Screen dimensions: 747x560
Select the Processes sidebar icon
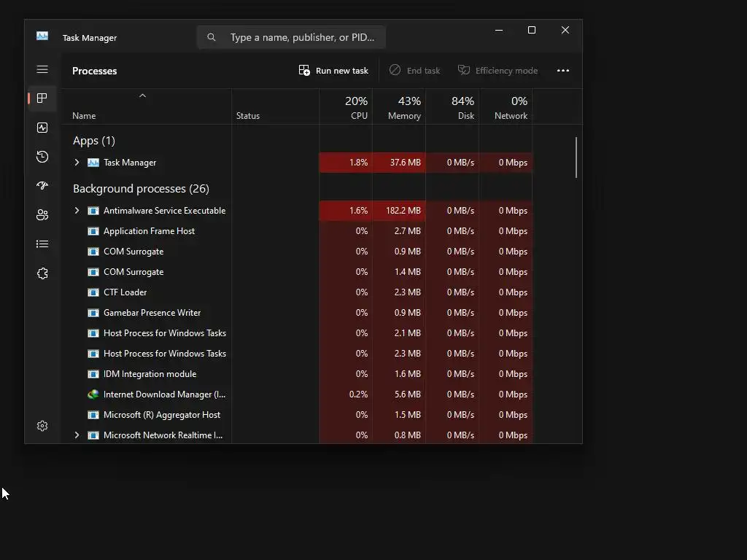42,98
